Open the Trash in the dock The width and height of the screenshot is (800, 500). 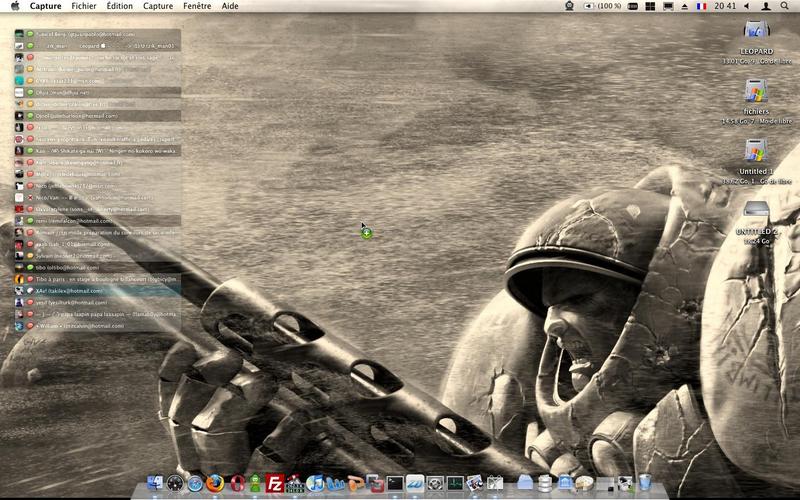pos(645,484)
